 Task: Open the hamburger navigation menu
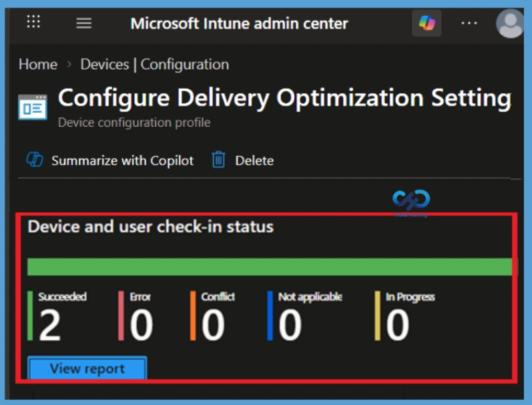coord(84,23)
